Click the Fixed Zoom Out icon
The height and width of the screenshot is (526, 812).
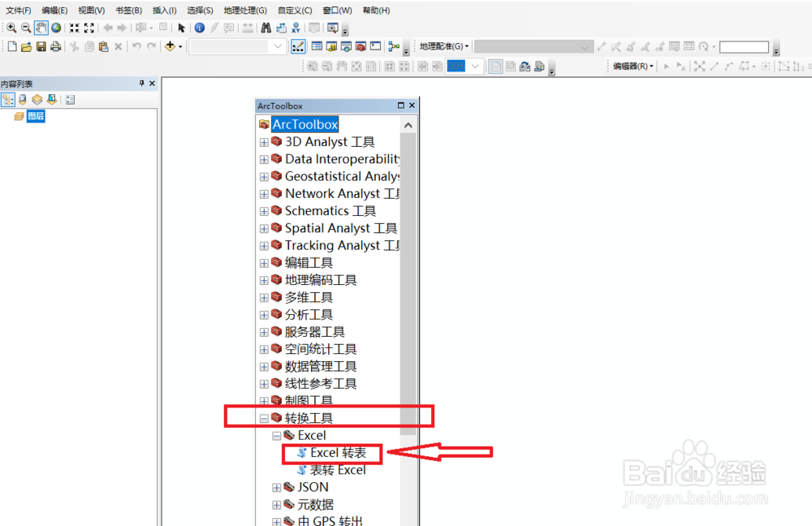[89, 28]
